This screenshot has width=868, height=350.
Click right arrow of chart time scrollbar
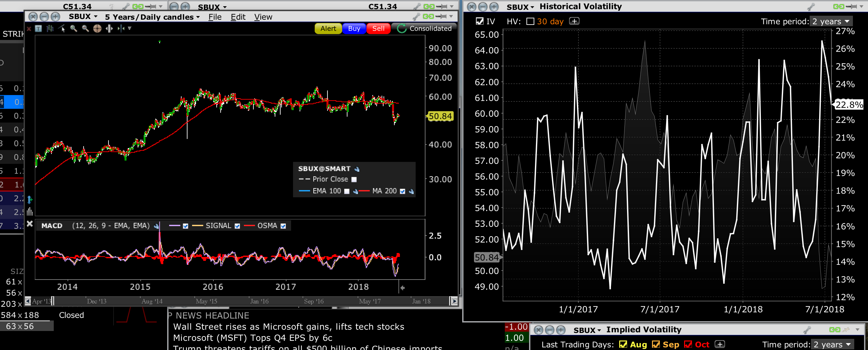[454, 301]
